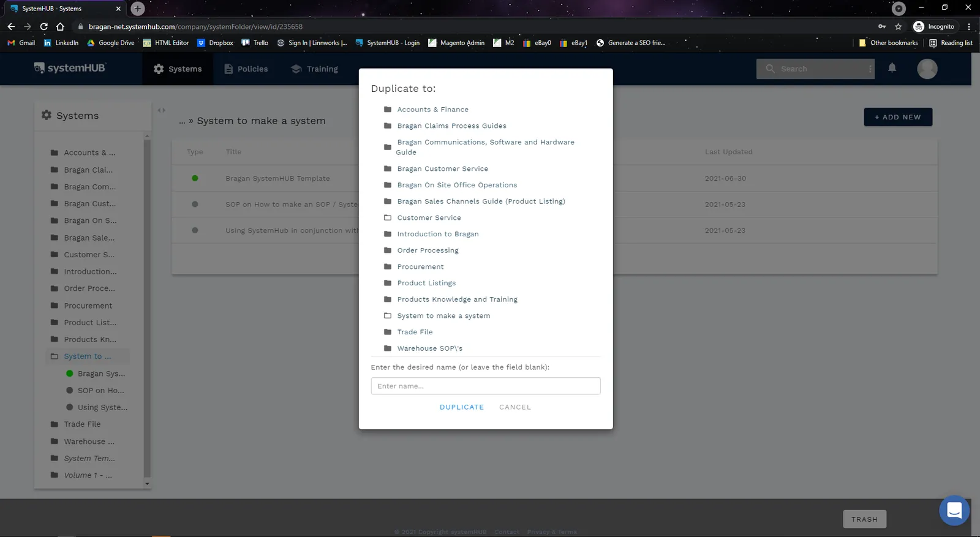Viewport: 980px width, 537px height.
Task: Select Accounts & Finance folder in dialog
Action: coord(432,110)
